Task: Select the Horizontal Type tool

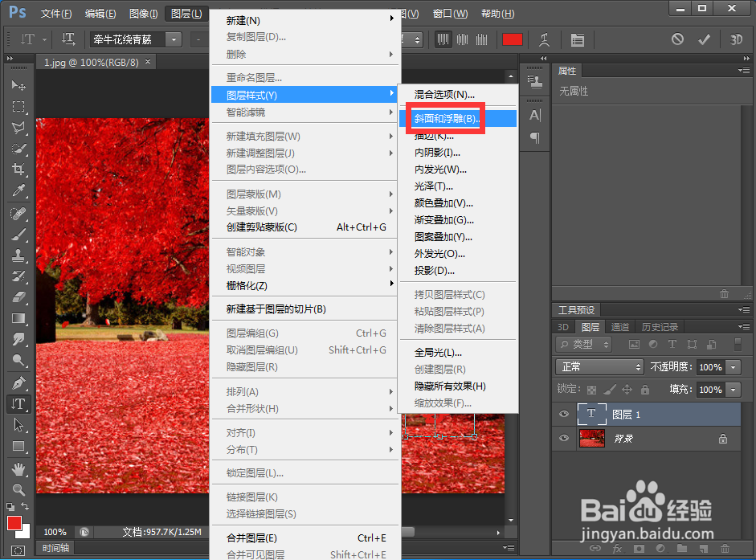Action: click(16, 404)
